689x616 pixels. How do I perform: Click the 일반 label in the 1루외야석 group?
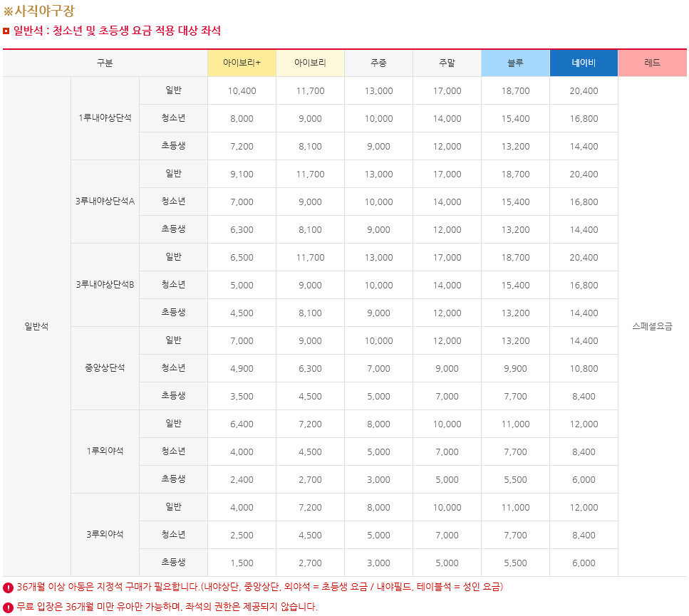[174, 424]
